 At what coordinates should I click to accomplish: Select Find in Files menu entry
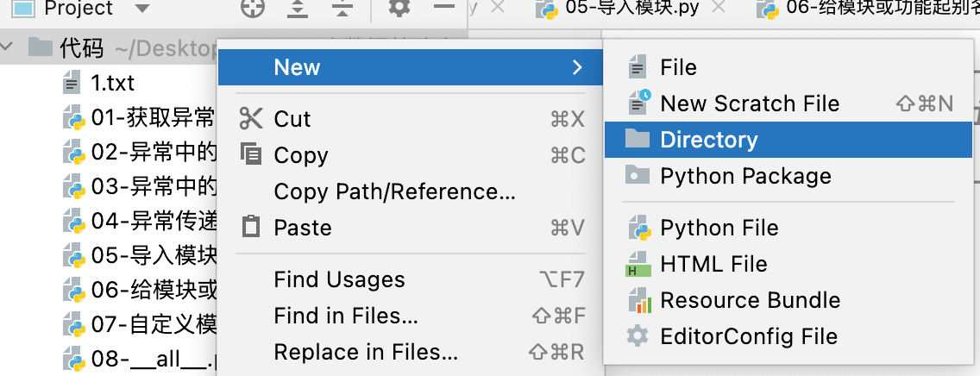pos(346,316)
